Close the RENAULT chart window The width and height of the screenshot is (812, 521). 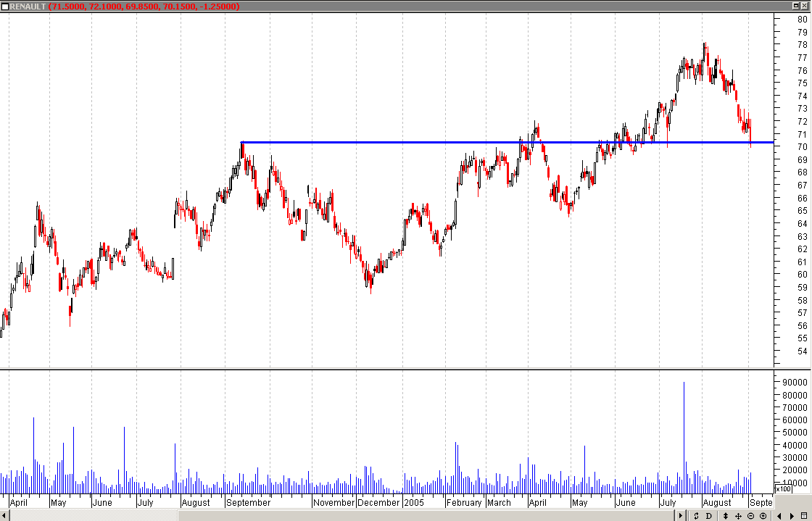805,7
